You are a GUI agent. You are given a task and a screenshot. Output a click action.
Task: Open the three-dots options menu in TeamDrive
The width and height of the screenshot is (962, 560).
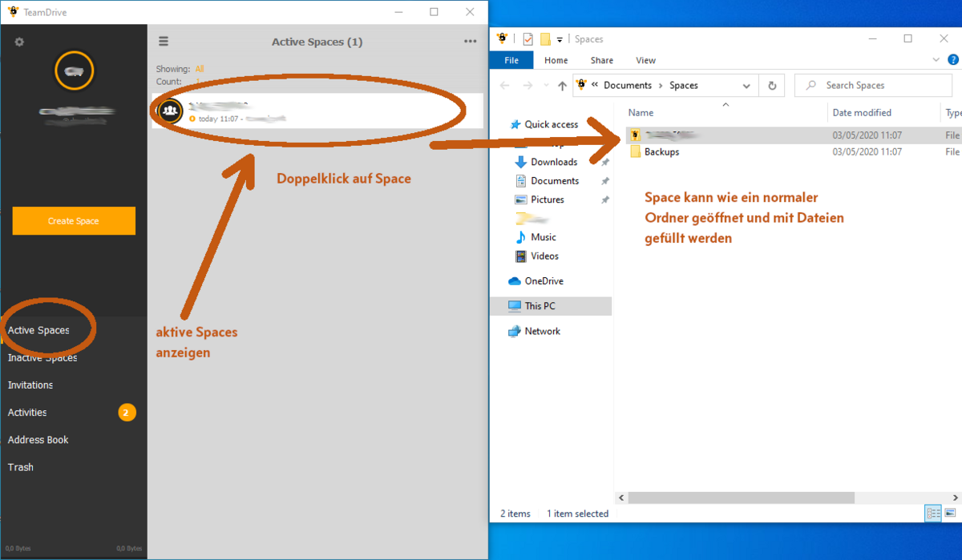pos(470,42)
